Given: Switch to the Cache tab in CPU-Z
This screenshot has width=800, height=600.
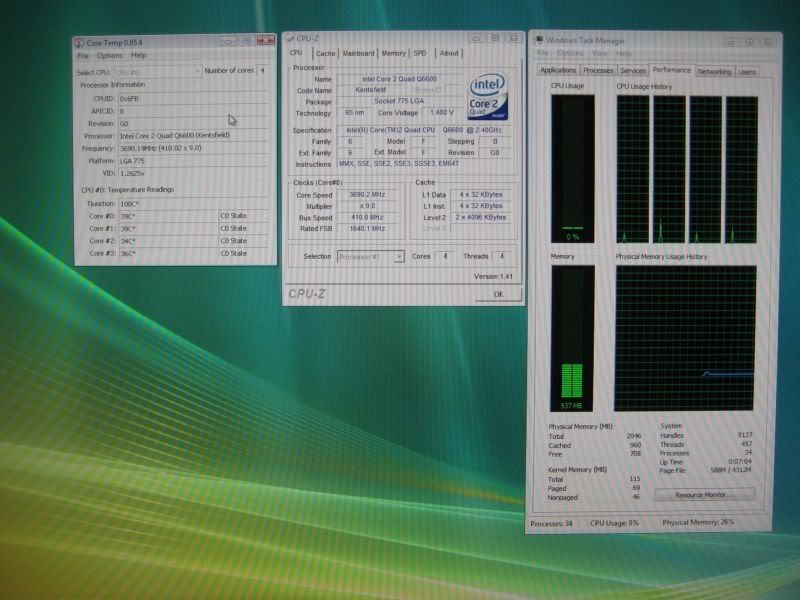Looking at the screenshot, I should coord(325,53).
